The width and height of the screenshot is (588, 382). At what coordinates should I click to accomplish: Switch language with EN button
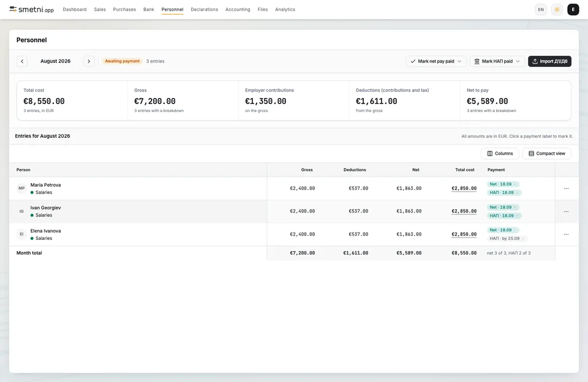tap(541, 9)
